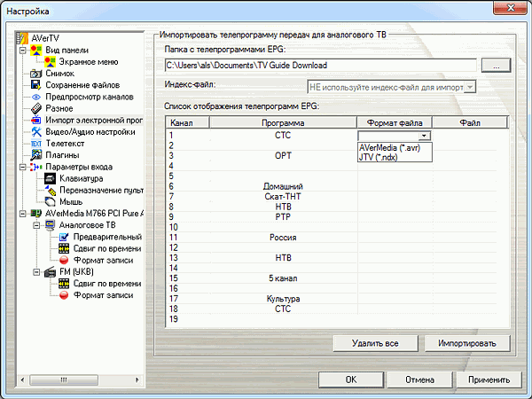This screenshot has width=532, height=399.
Task: Collapse the Аналоговое ТВ tree node
Action: pyautogui.click(x=36, y=225)
